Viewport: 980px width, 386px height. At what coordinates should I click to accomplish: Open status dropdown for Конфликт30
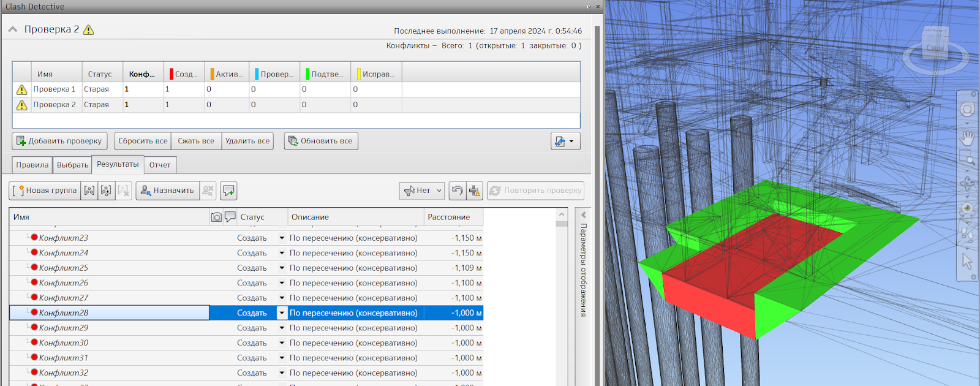click(x=282, y=343)
